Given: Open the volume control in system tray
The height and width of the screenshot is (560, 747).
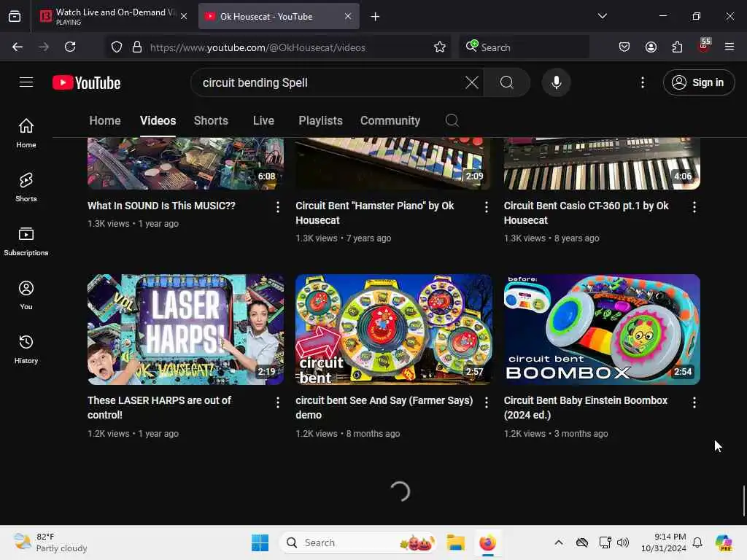Looking at the screenshot, I should (x=623, y=542).
